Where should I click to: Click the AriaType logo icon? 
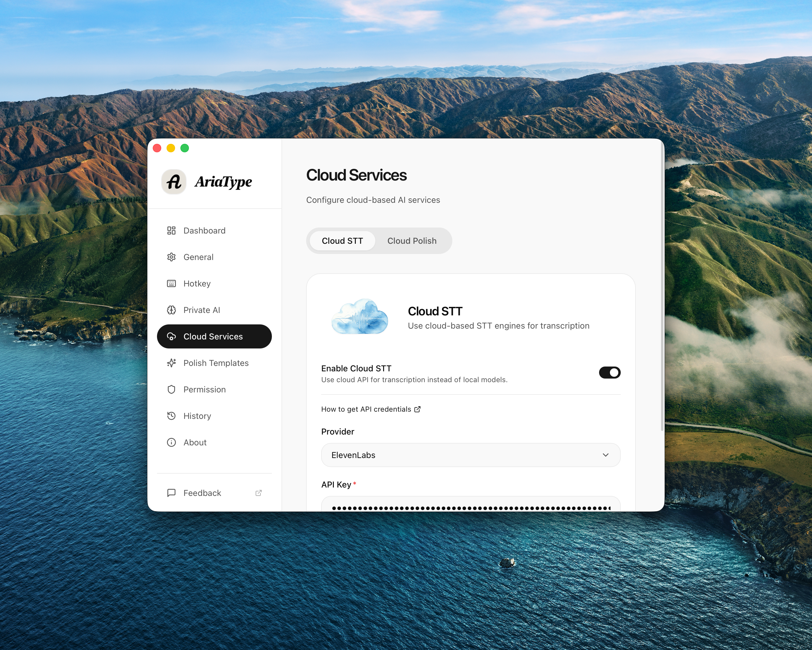coord(174,182)
